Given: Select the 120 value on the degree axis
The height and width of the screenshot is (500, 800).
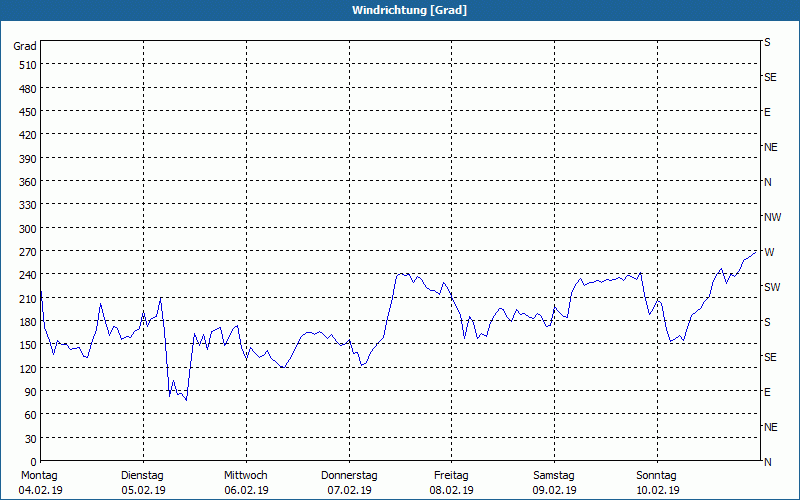Looking at the screenshot, I should click(x=28, y=368).
